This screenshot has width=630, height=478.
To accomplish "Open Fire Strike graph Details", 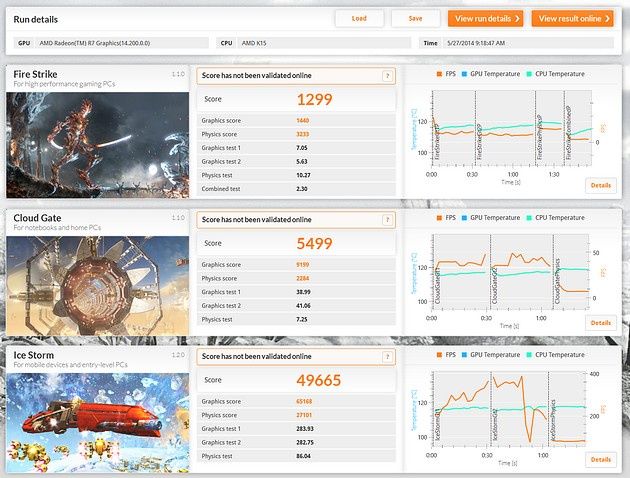I will point(601,185).
